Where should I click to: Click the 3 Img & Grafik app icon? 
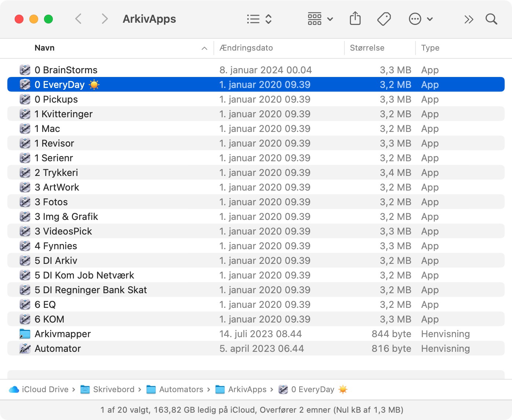point(25,216)
